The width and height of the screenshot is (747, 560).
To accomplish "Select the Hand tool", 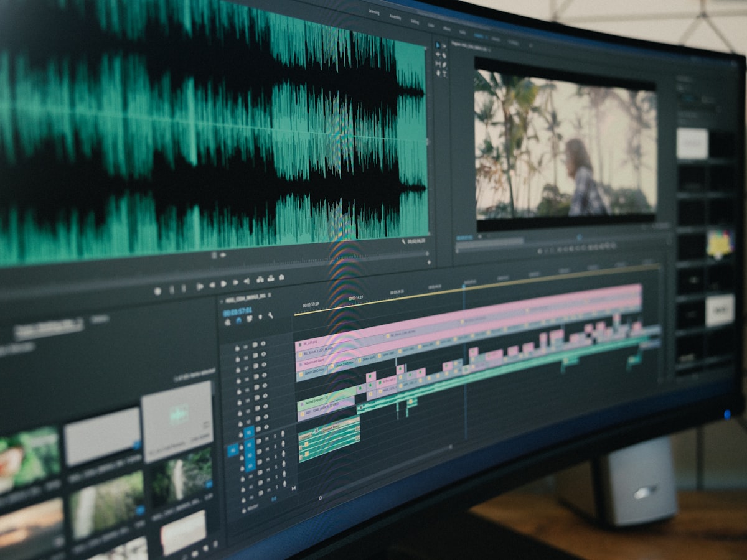I will click(x=438, y=73).
